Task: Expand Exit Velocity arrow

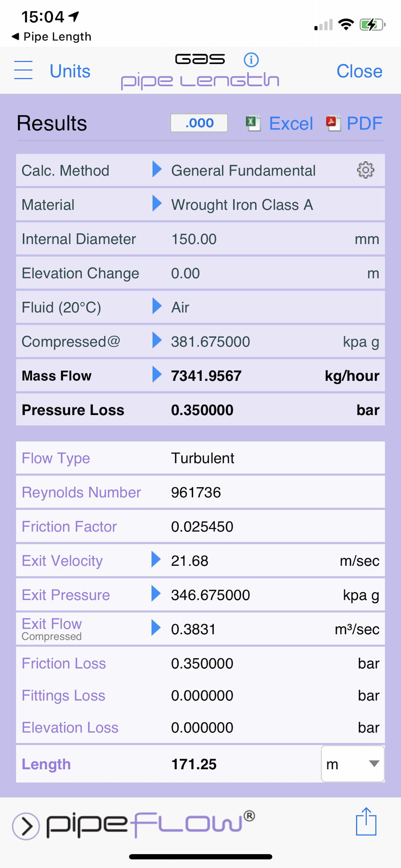Action: click(156, 559)
